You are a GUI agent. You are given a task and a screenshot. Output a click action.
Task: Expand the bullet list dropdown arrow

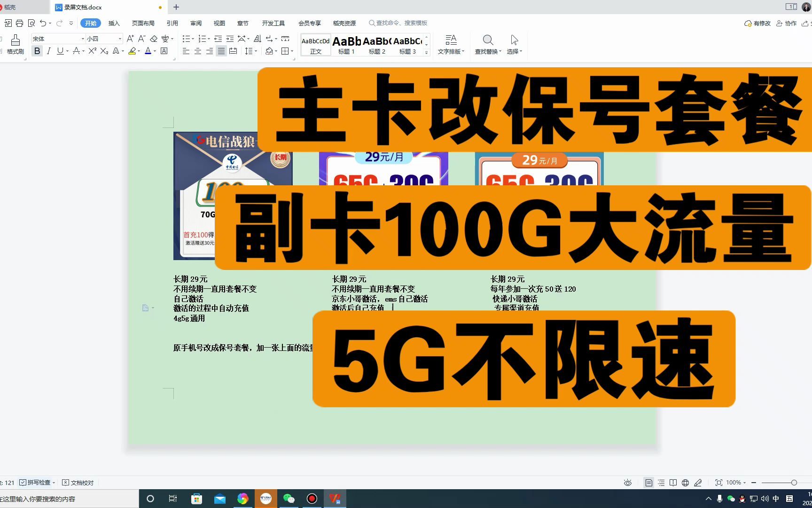pyautogui.click(x=193, y=39)
